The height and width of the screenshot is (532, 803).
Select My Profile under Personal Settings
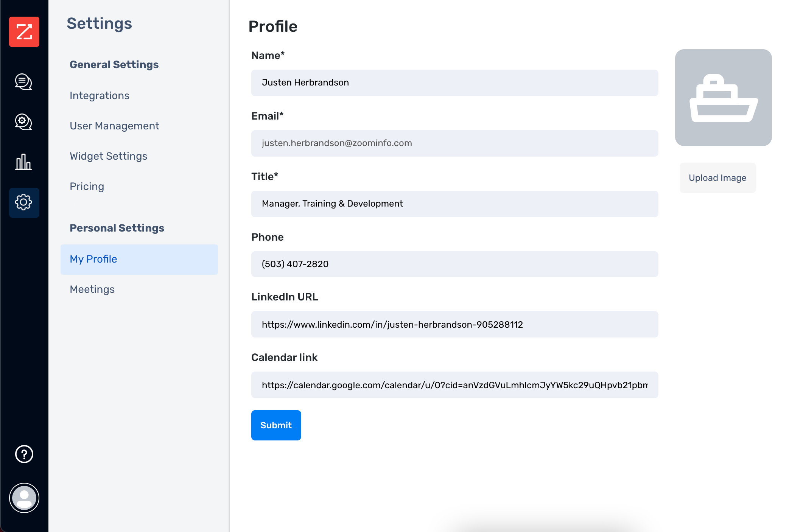tap(93, 259)
